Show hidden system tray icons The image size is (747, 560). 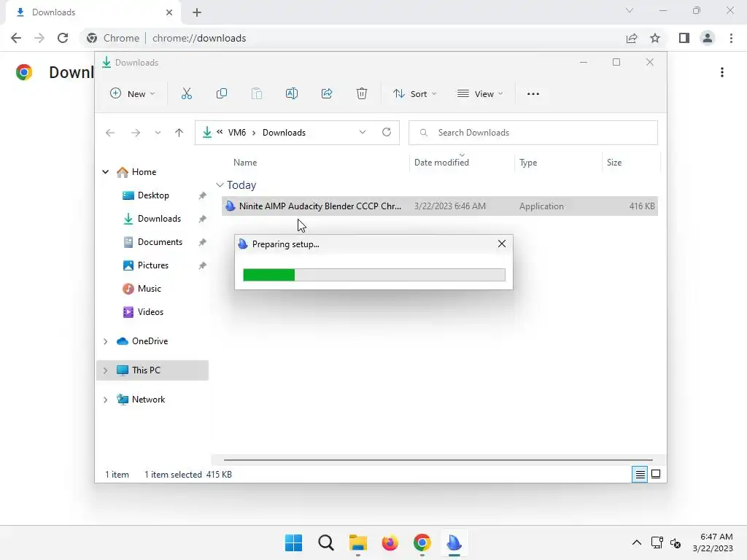pyautogui.click(x=636, y=542)
